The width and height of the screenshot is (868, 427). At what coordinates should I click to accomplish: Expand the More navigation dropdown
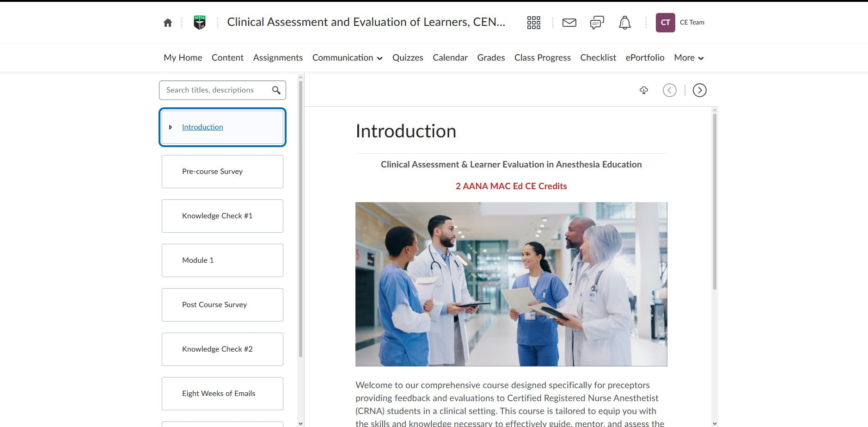[x=689, y=58]
